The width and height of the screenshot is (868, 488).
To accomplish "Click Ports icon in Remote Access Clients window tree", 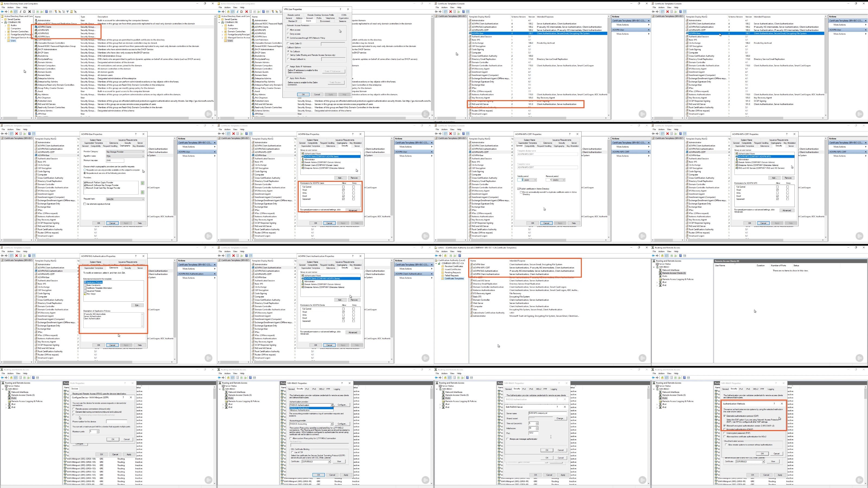I will coord(660,276).
